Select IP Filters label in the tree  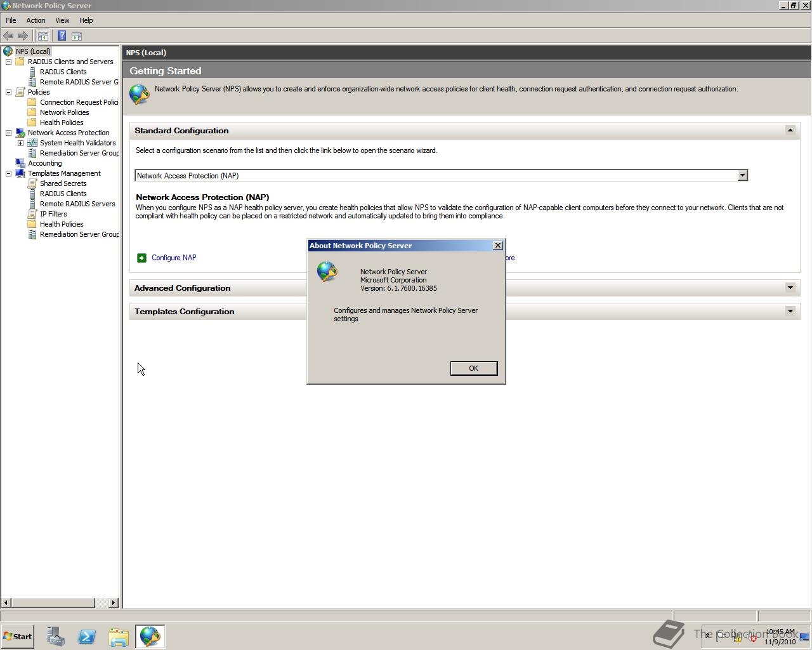(x=53, y=214)
